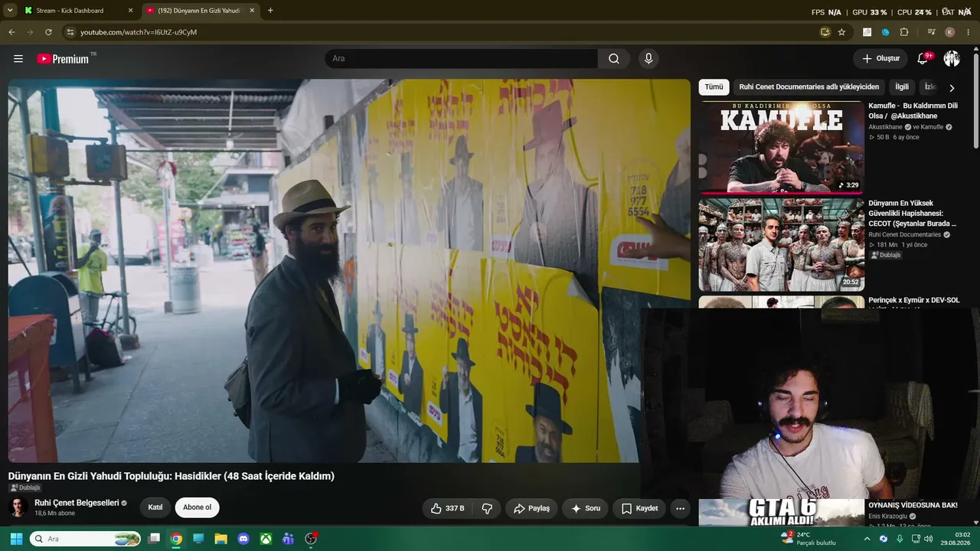Launch Google Chrome from the taskbar
Screen dimensions: 980x551
[x=176, y=539]
